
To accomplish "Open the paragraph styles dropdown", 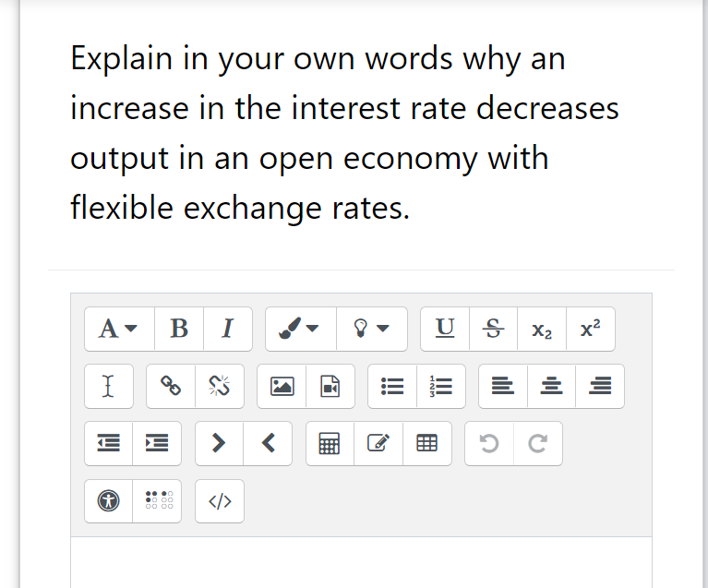I will point(119,329).
